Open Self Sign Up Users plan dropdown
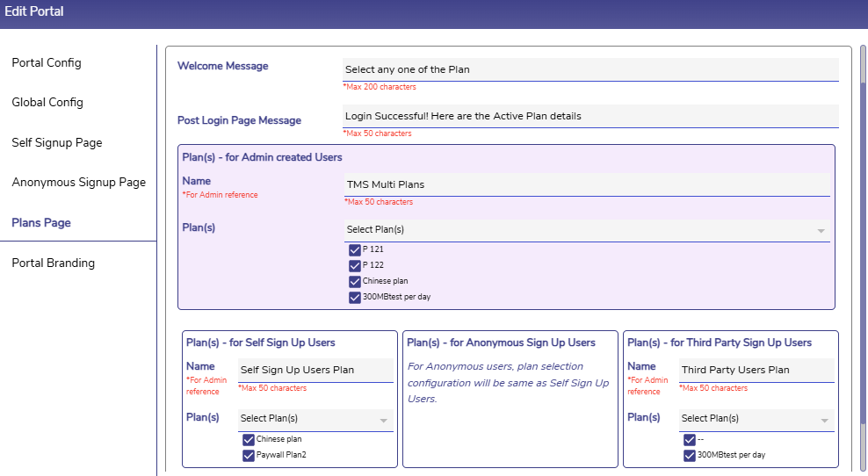This screenshot has width=868, height=476. 315,420
